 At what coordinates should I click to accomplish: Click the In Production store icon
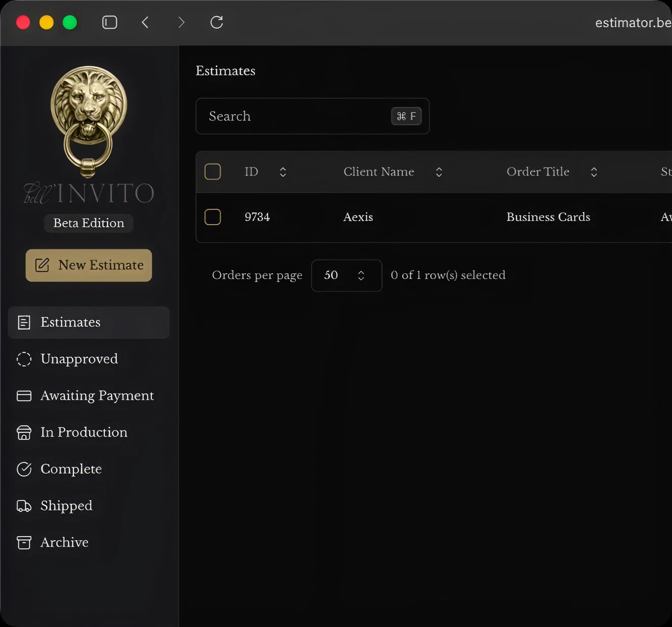coord(24,432)
